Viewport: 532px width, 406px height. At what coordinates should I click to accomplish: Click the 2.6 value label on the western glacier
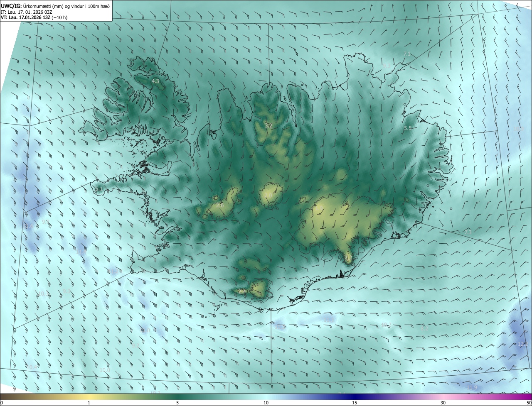click(220, 205)
